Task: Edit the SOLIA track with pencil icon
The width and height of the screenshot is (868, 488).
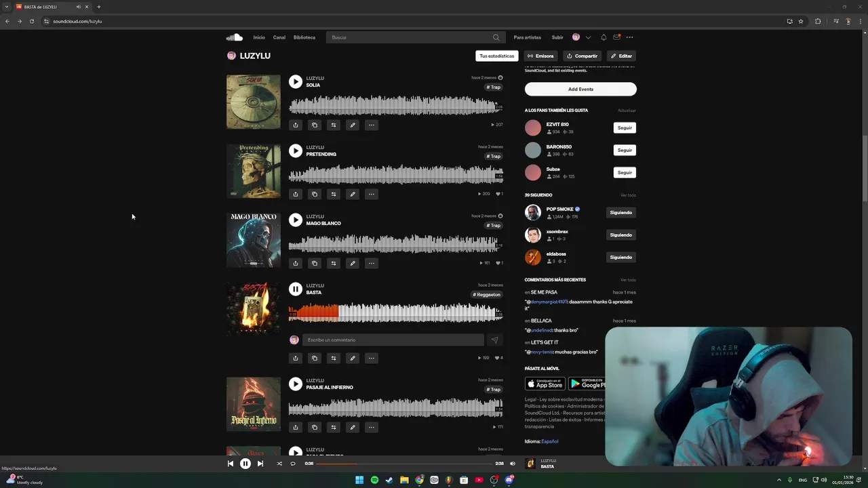Action: (x=352, y=125)
